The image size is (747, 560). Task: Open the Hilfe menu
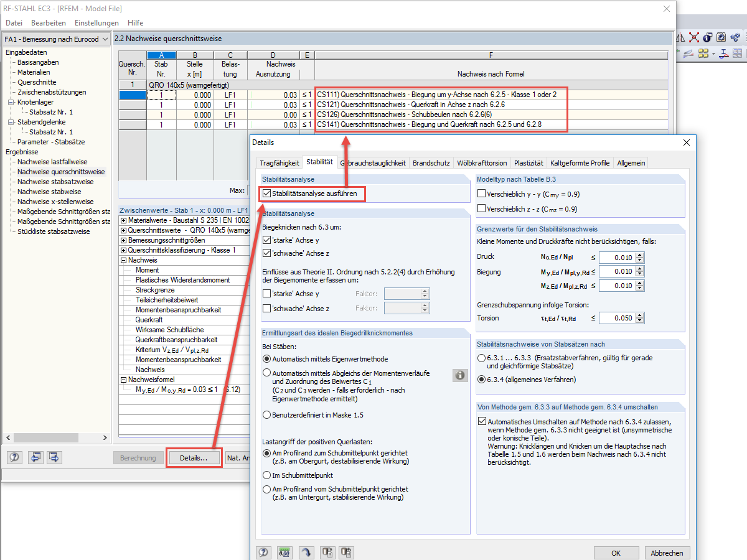pos(135,23)
